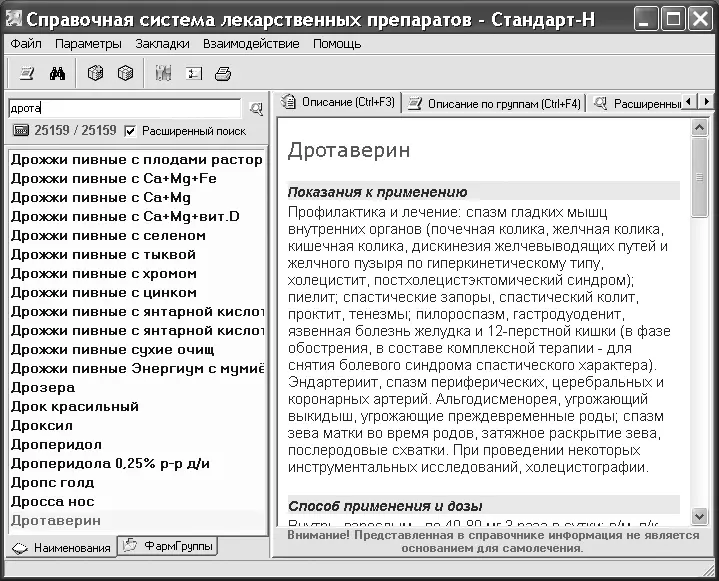
Task: Open the Файл menu
Action: [x=25, y=44]
